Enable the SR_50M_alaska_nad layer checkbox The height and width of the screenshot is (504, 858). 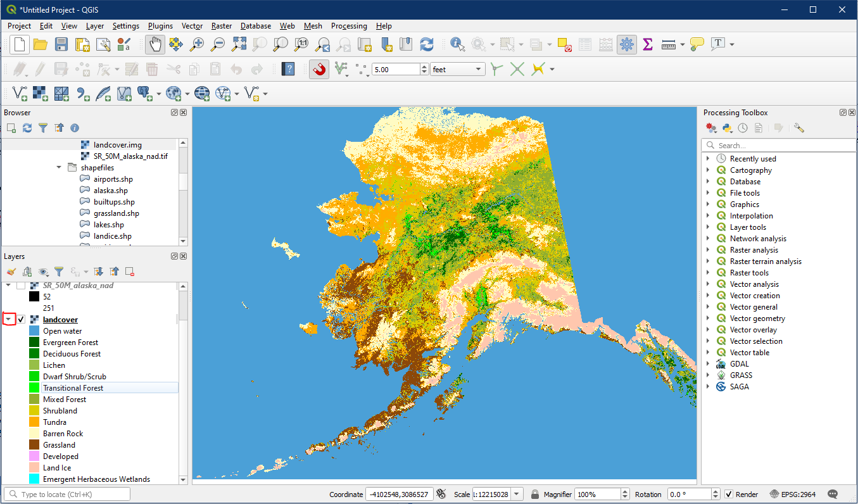click(22, 286)
